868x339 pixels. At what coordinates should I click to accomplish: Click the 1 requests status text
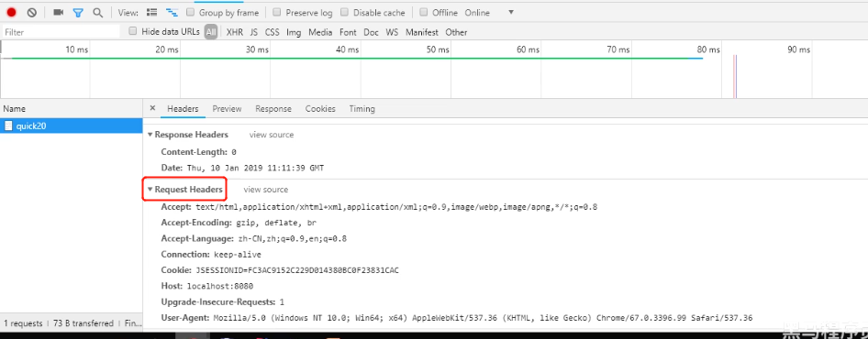coord(23,323)
